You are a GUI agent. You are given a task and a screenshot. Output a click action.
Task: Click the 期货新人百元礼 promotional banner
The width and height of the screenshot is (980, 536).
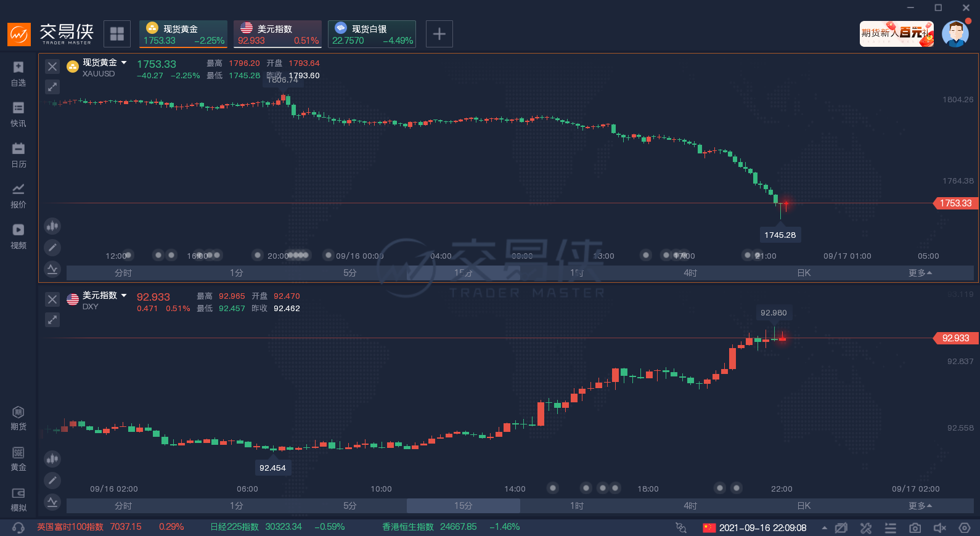click(896, 34)
